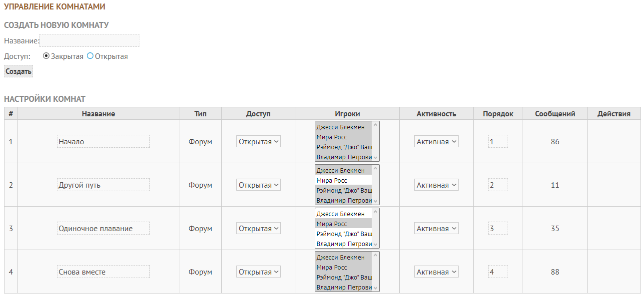Open access dropdown for Другой путь

[x=259, y=185]
